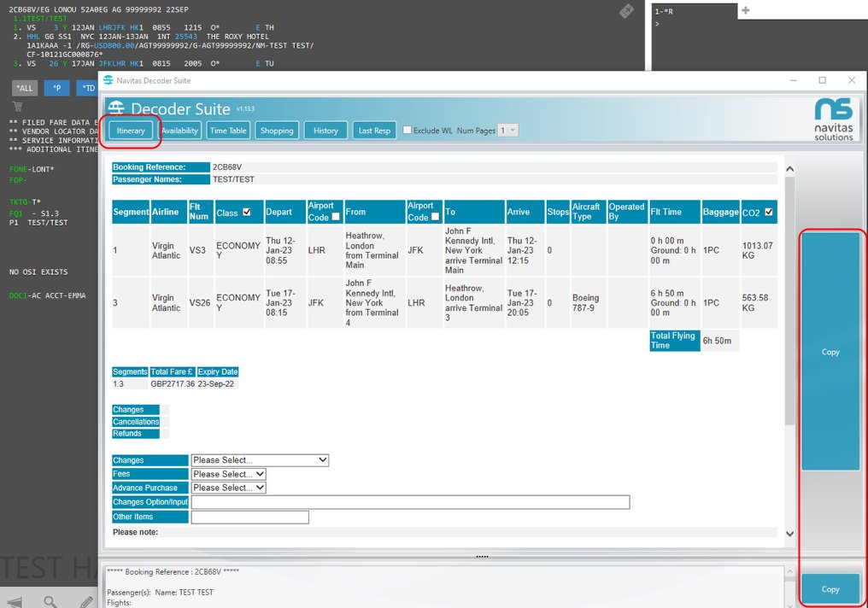This screenshot has width=868, height=608.
Task: Click the shopping cart icon in terminal
Action: pos(17,106)
